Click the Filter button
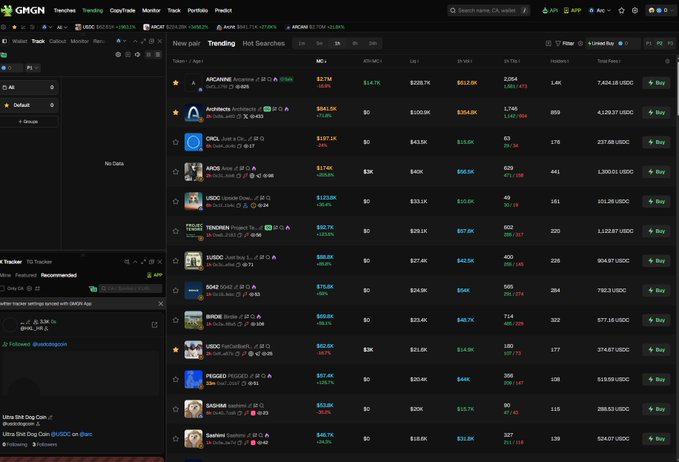This screenshot has height=462, width=679. [x=565, y=43]
